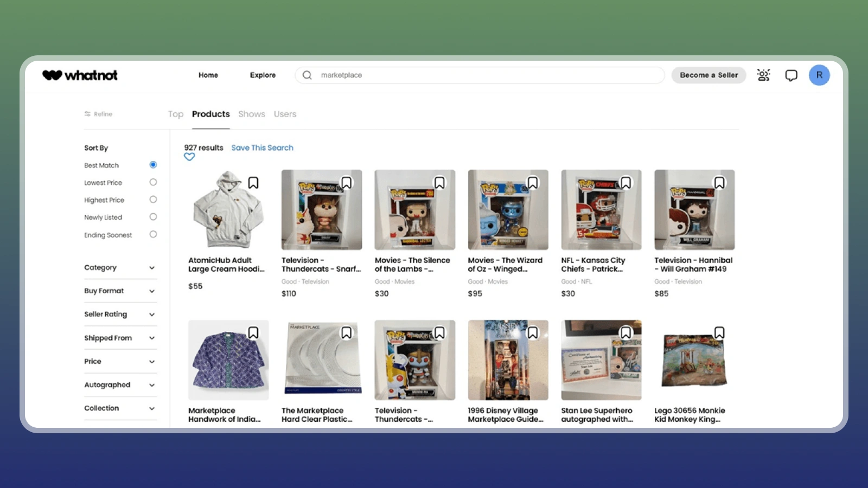The image size is (868, 488).
Task: Open the Silence of the Lambs image
Action: (x=415, y=210)
